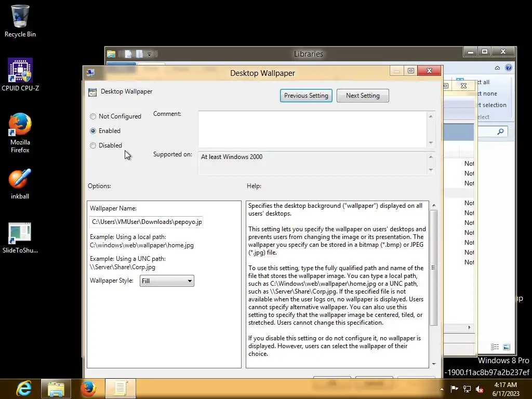
Task: Click the muted volume tray icon
Action: pyautogui.click(x=480, y=389)
